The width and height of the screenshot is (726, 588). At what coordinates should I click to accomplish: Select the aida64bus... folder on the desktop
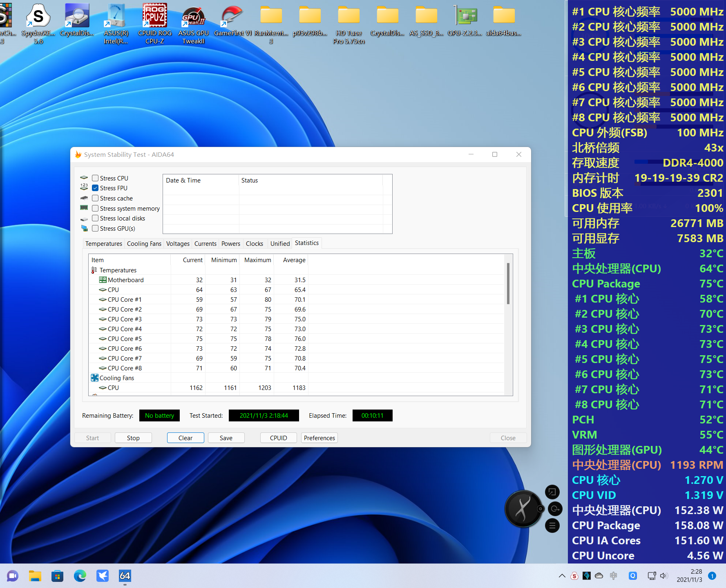(504, 20)
